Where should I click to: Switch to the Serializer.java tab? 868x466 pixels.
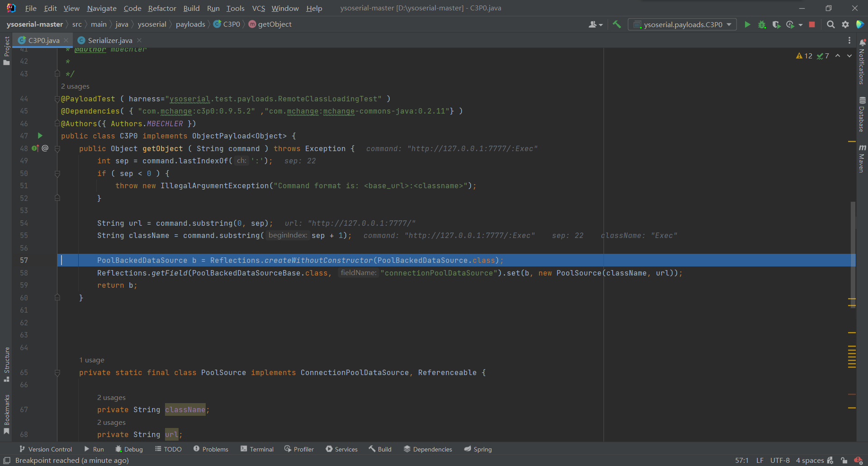coord(110,40)
